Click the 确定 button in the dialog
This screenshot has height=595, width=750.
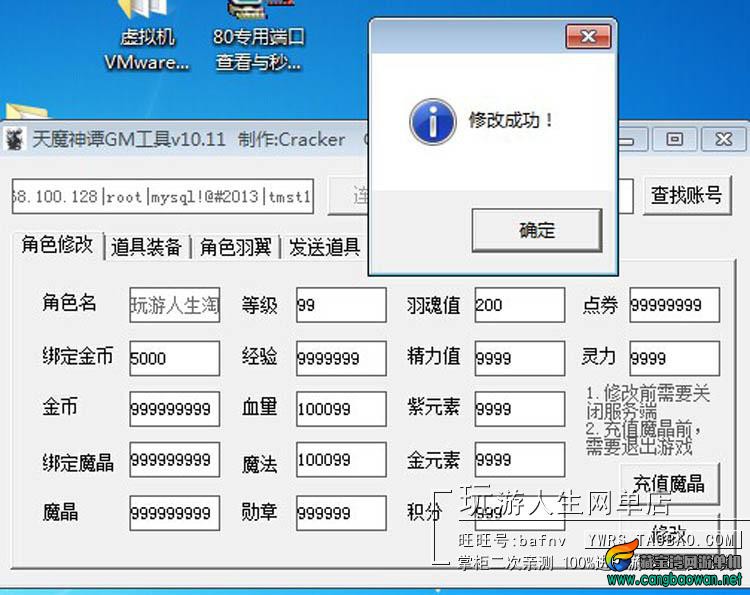pyautogui.click(x=537, y=230)
